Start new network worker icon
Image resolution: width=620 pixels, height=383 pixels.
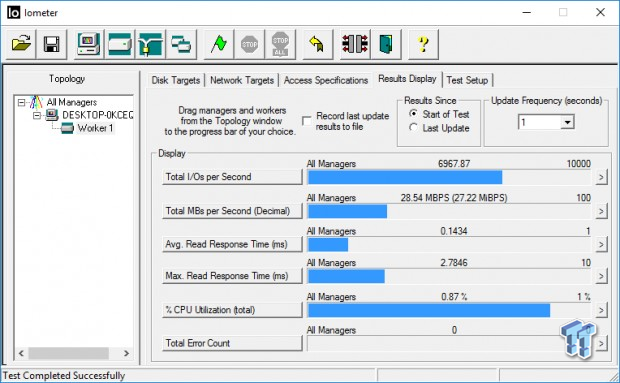[151, 44]
